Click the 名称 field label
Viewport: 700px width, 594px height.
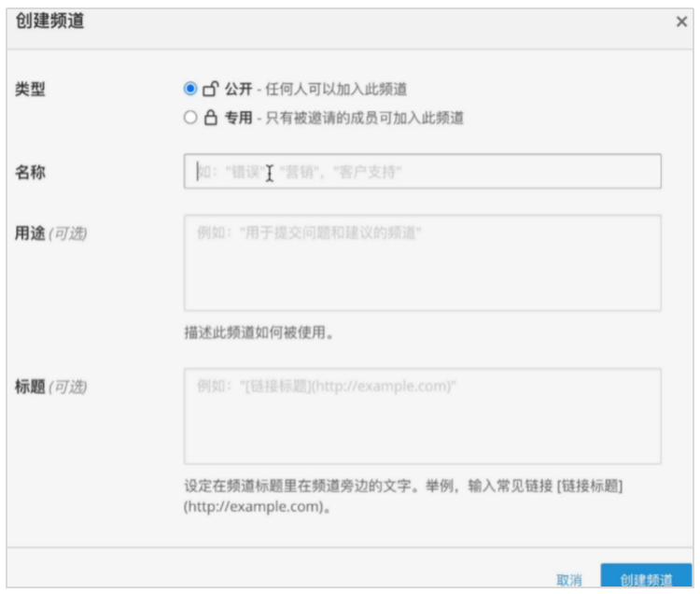coord(30,173)
